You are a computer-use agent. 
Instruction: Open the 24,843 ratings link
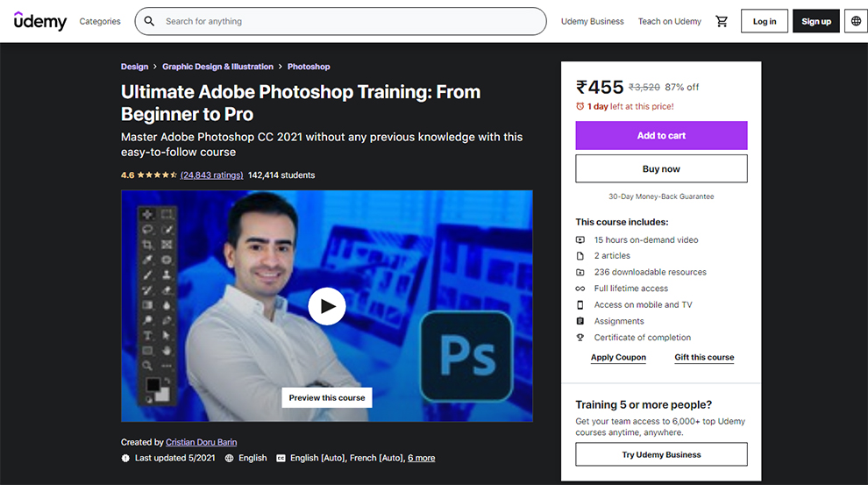(x=211, y=175)
